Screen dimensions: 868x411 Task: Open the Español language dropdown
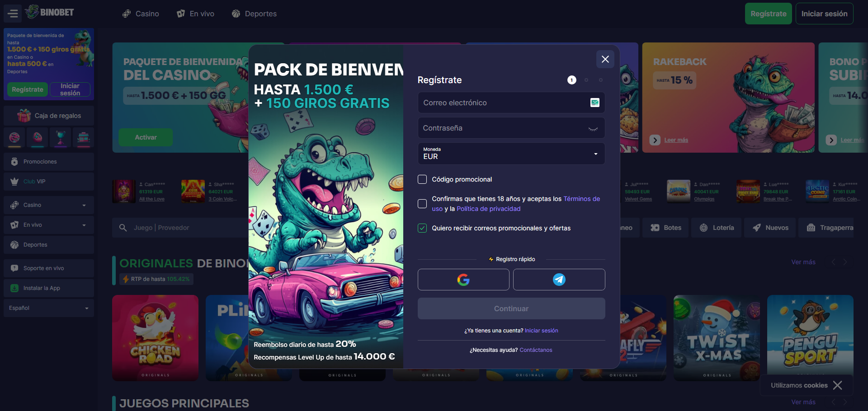(49, 308)
